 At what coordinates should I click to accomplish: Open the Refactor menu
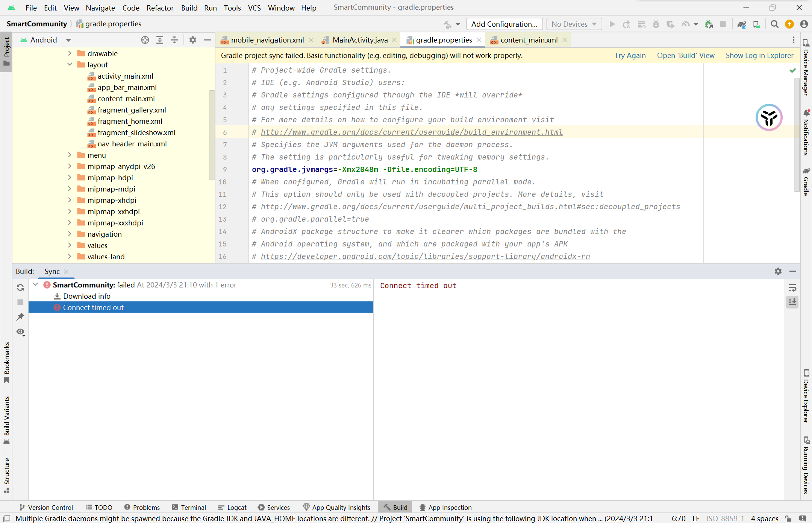(x=160, y=8)
